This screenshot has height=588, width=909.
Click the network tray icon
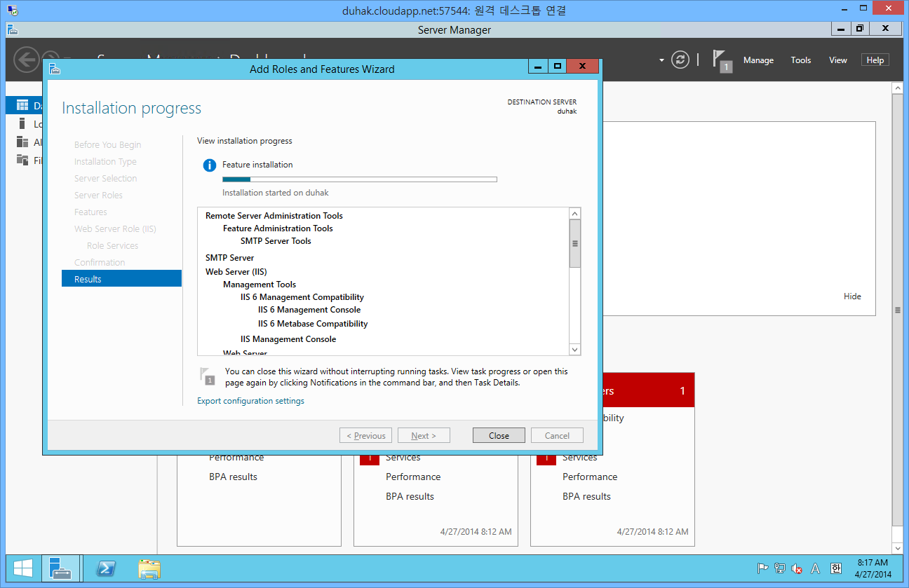(779, 568)
